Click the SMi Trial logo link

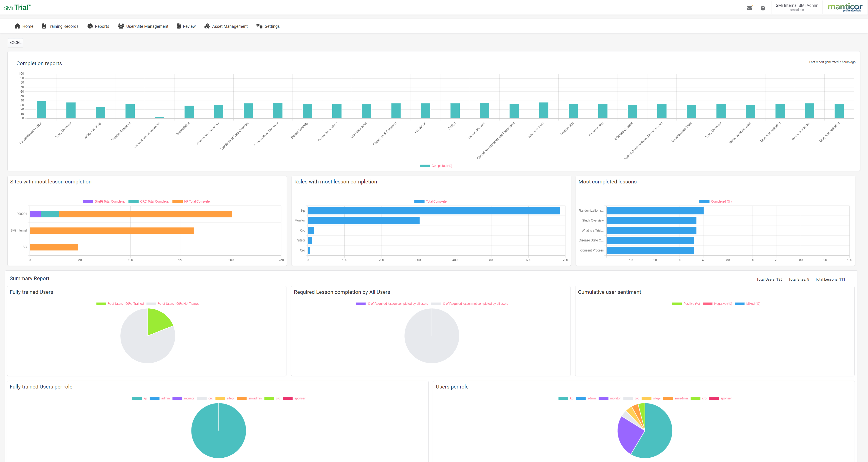[17, 8]
